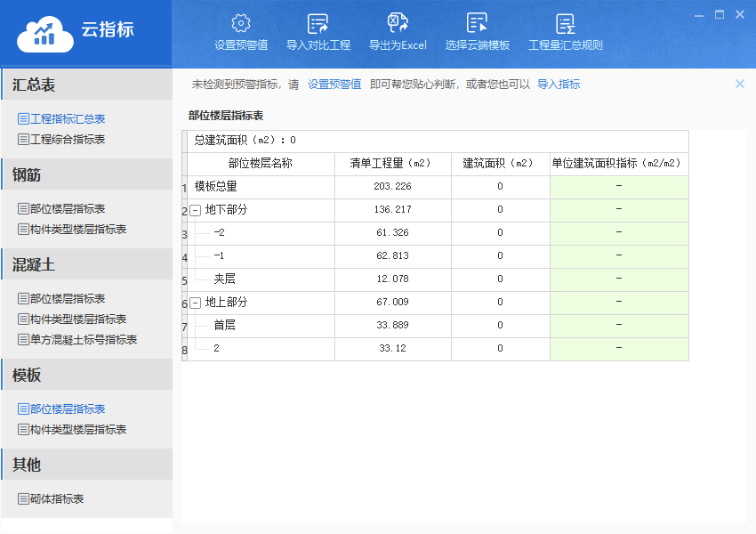Select the 汇总表 section header
Viewport: 756px width, 534px height.
click(87, 85)
